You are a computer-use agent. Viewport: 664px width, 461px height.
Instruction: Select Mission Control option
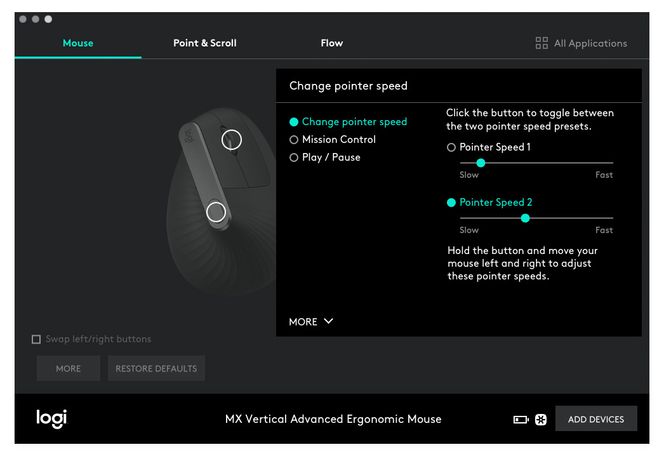click(x=332, y=140)
